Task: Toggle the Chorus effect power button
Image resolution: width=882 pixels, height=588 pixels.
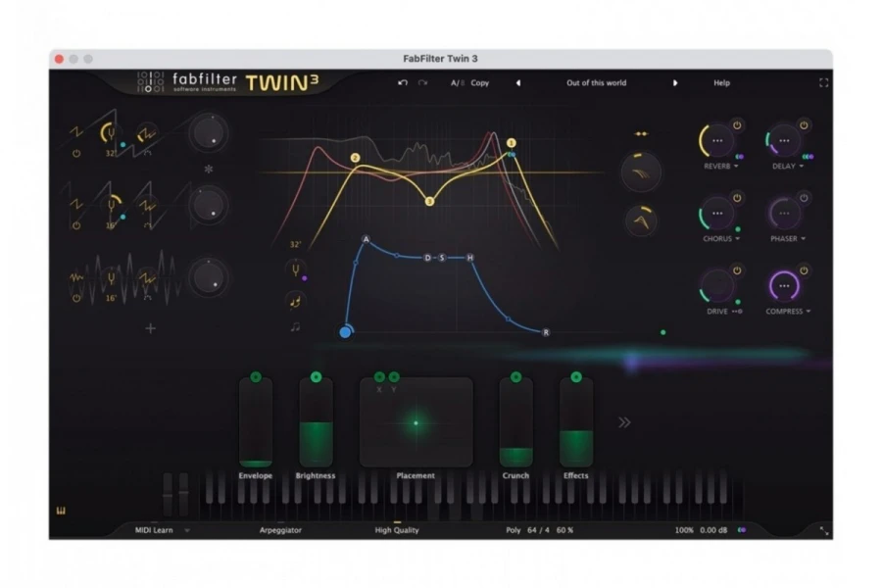Action: coord(737,198)
